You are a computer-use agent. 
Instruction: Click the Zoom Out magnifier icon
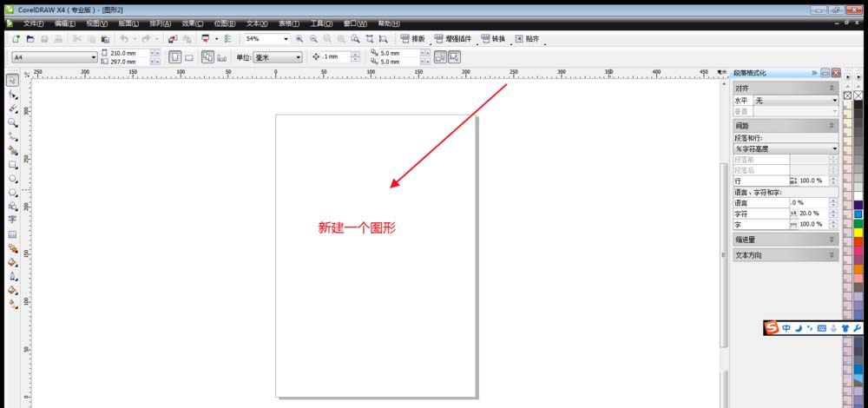(313, 39)
